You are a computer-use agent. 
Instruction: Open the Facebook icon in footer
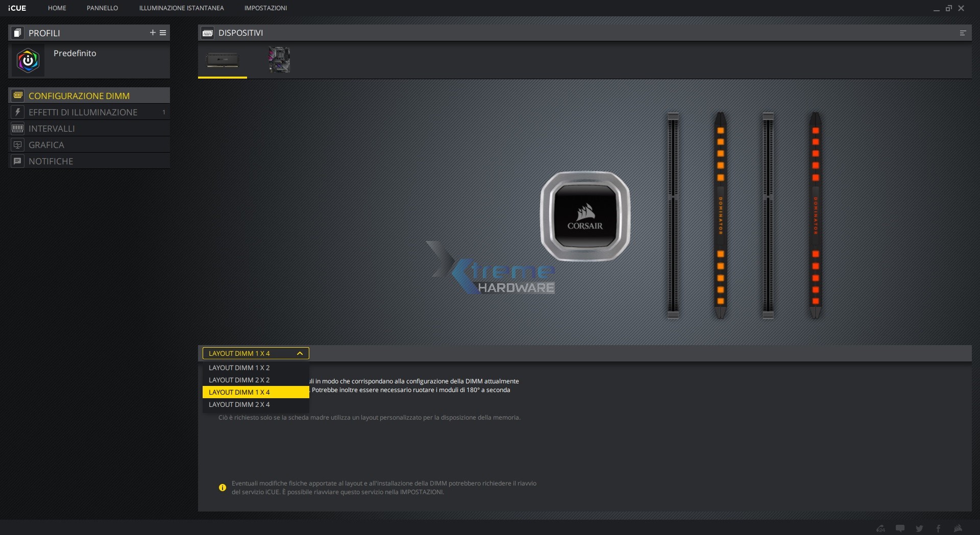click(938, 528)
